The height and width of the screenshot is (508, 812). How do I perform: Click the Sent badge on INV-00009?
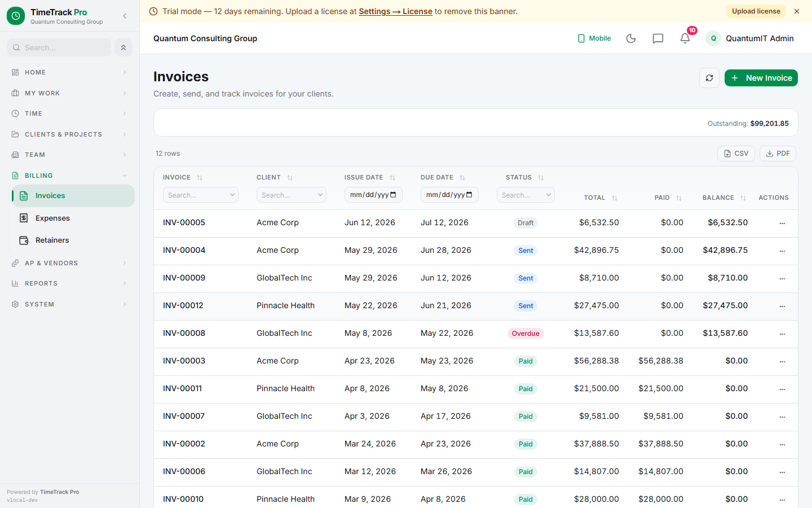click(x=526, y=278)
